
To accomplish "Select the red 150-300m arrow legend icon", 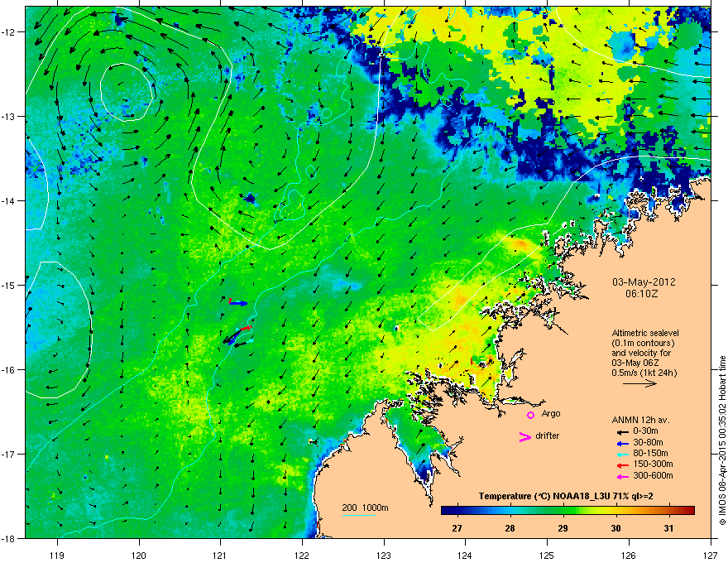I will pos(622,465).
